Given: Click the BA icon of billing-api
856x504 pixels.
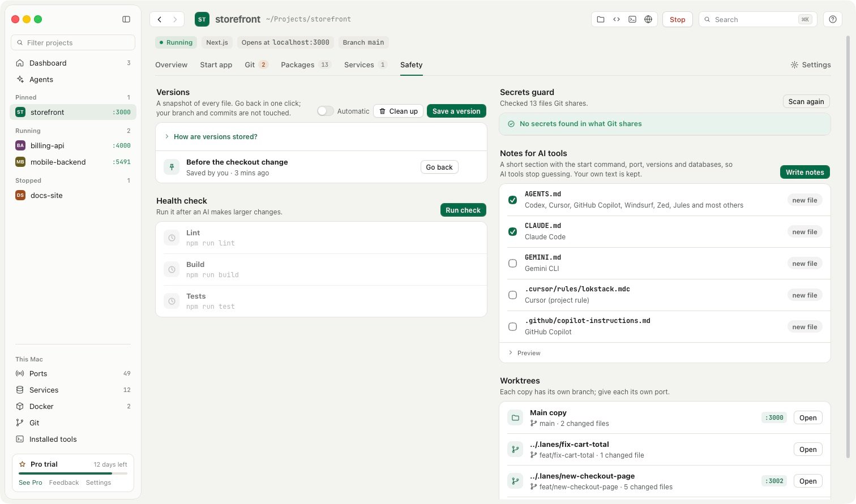Looking at the screenshot, I should click(x=20, y=145).
